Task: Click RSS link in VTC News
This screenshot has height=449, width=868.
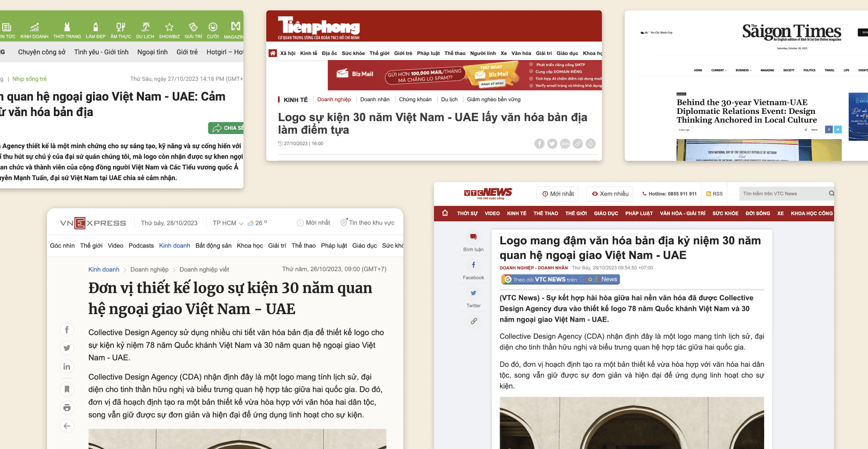Action: tap(714, 194)
